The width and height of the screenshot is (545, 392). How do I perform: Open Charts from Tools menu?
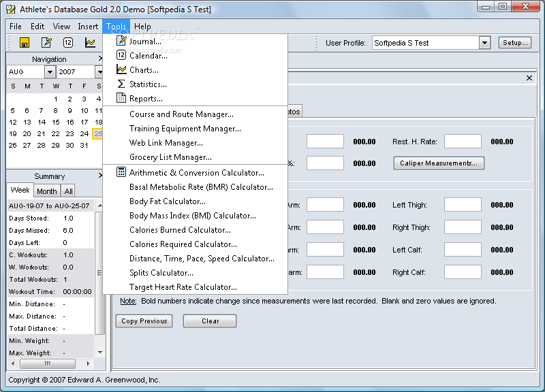click(196, 70)
